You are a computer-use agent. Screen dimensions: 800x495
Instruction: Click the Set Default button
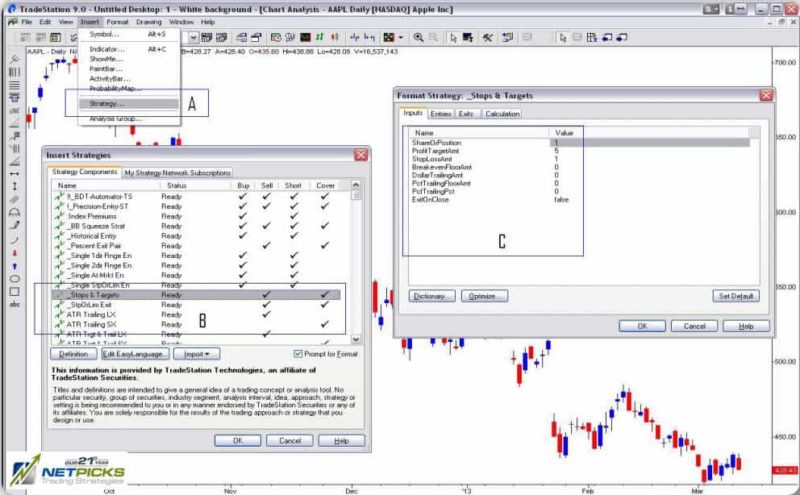(x=736, y=296)
